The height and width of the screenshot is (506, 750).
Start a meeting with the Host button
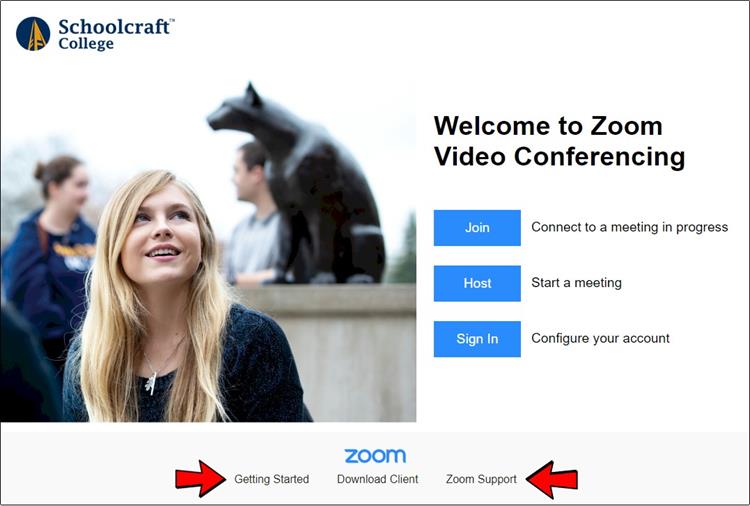coord(477,283)
